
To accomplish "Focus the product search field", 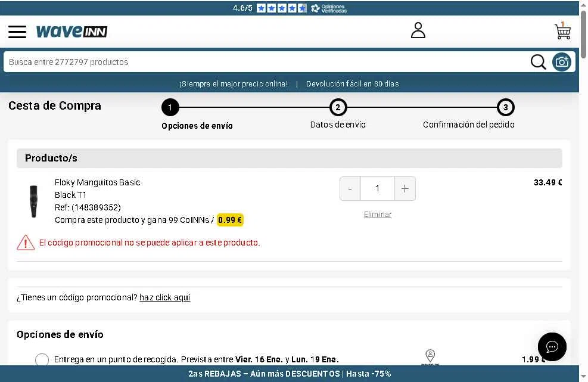I will 266,62.
